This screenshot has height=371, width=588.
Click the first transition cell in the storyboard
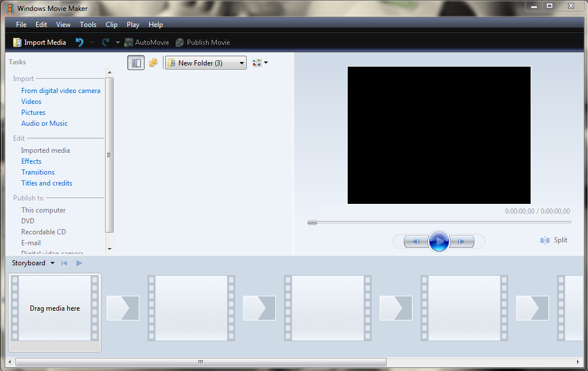(x=123, y=308)
